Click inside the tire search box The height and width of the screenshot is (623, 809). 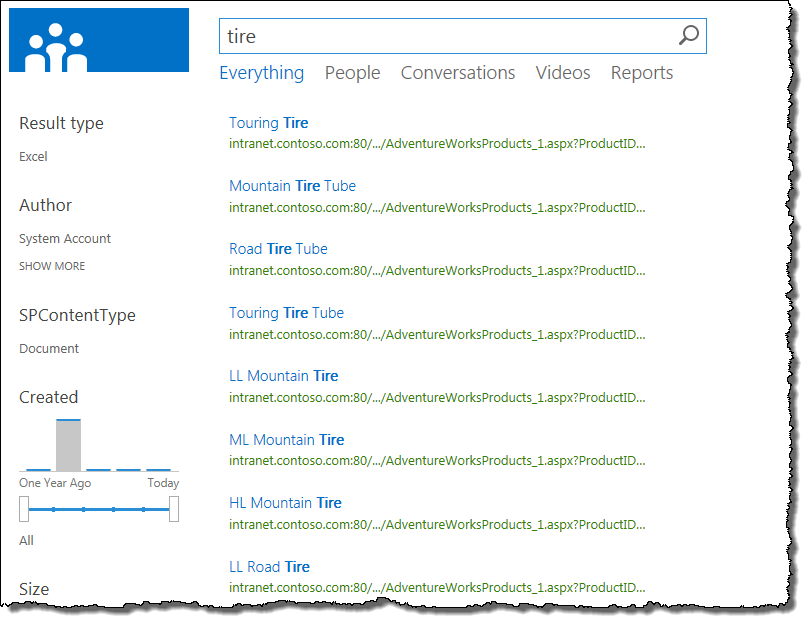click(x=400, y=35)
